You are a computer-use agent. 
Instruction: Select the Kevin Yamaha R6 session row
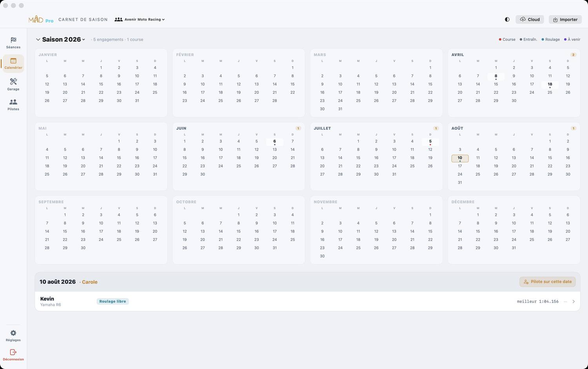click(307, 301)
